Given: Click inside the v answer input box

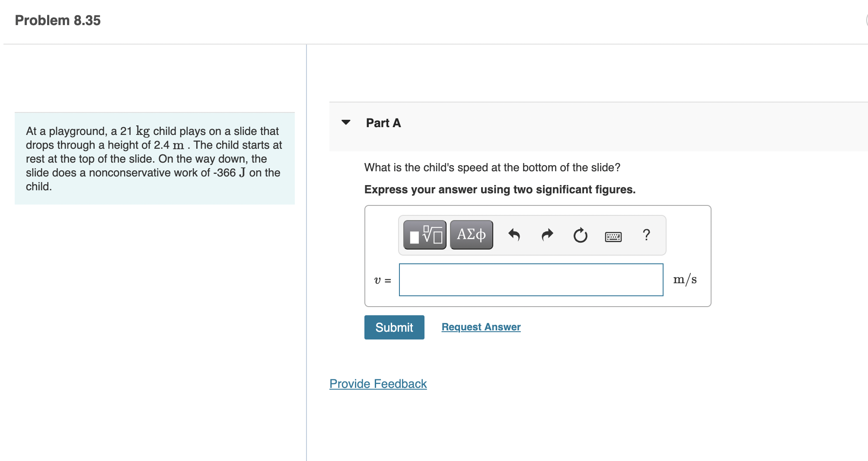Looking at the screenshot, I should (x=531, y=280).
